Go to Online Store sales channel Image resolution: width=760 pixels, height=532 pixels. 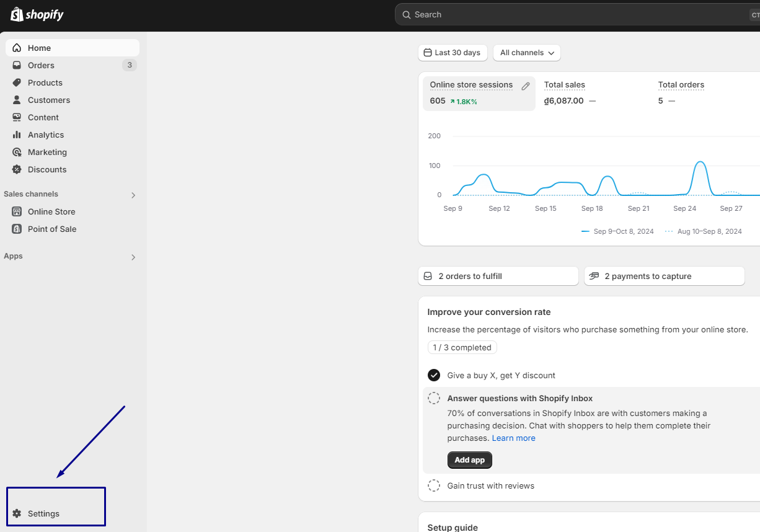51,211
